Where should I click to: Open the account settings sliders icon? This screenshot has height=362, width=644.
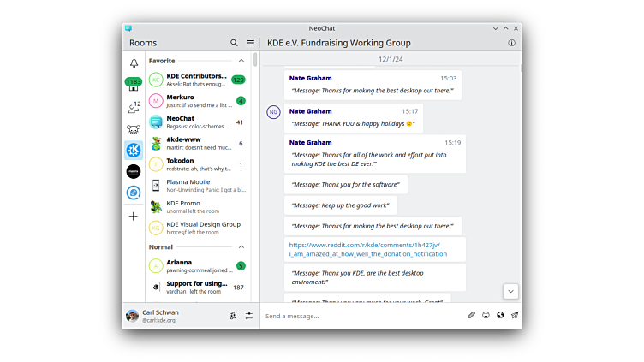(x=249, y=316)
